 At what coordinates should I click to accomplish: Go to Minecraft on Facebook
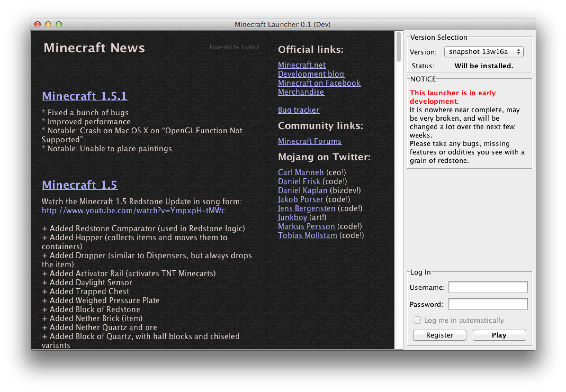pyautogui.click(x=319, y=83)
